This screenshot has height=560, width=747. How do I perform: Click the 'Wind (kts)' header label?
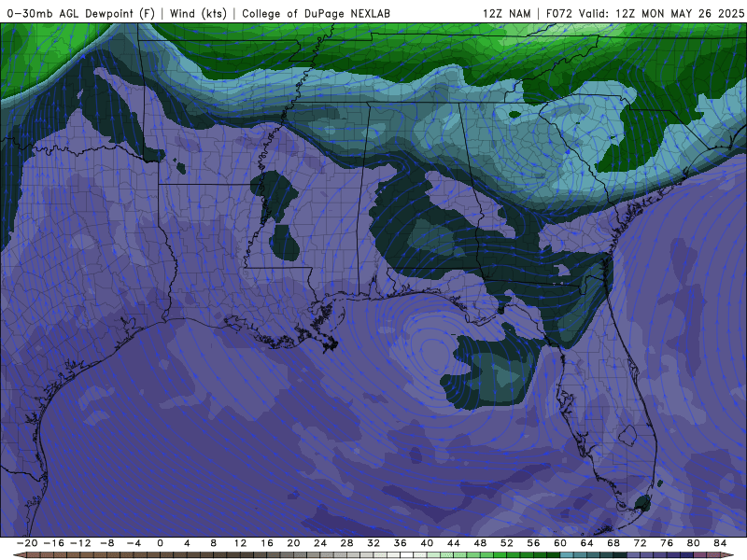tap(198, 13)
